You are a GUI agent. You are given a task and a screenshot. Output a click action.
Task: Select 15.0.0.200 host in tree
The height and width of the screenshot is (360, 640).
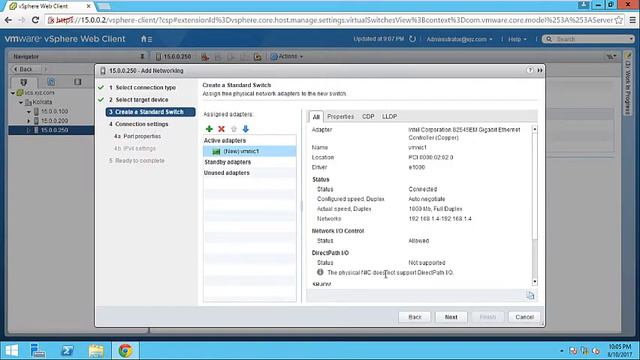click(x=54, y=121)
